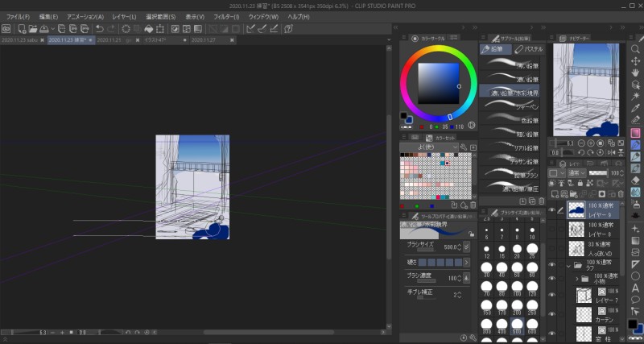This screenshot has width=644, height=344.
Task: Select the Figure circle tool
Action: click(x=635, y=276)
